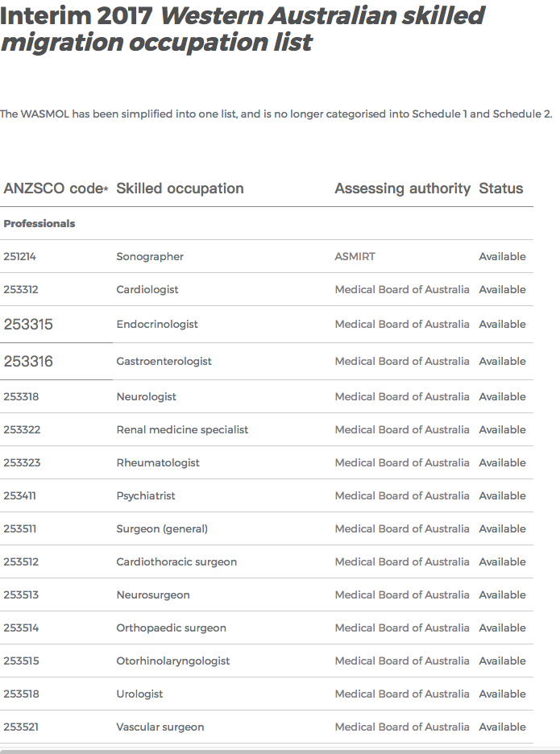Select the Available status for Psychiatrist
The width and height of the screenshot is (560, 754).
[x=502, y=496]
